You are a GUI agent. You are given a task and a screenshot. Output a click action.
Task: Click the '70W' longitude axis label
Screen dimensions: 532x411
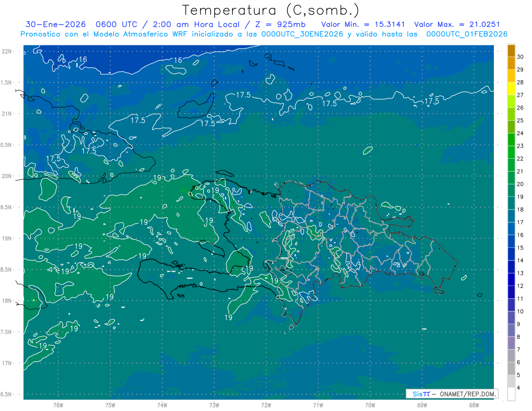(370, 405)
